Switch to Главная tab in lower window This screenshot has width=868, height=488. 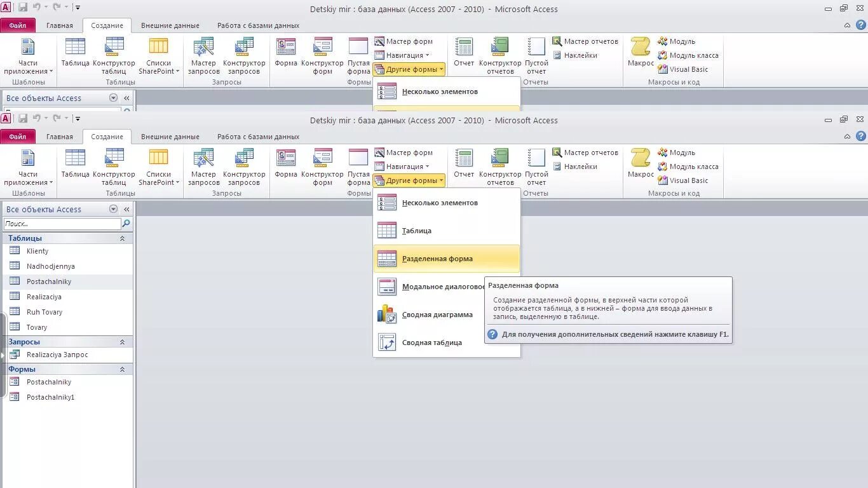click(x=60, y=137)
